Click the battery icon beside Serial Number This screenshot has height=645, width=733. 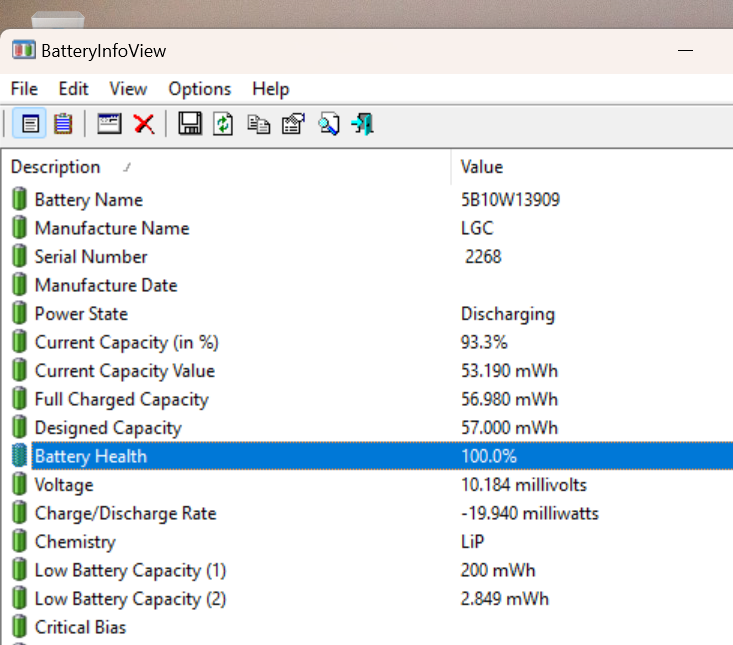(x=20, y=256)
